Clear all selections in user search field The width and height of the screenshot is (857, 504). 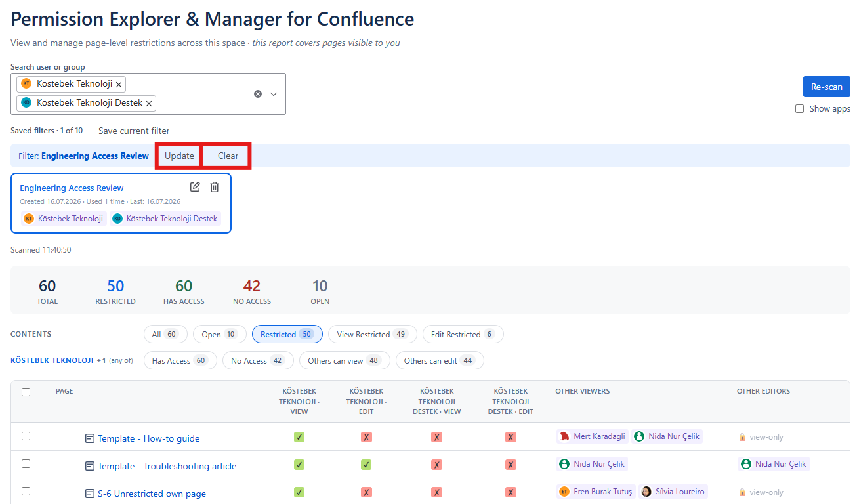(x=258, y=94)
